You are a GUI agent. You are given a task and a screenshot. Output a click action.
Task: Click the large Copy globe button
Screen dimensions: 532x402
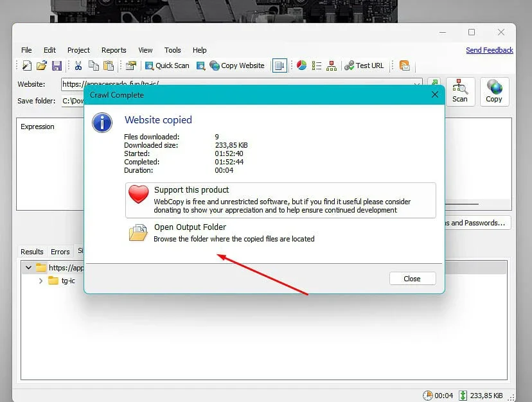(x=494, y=92)
